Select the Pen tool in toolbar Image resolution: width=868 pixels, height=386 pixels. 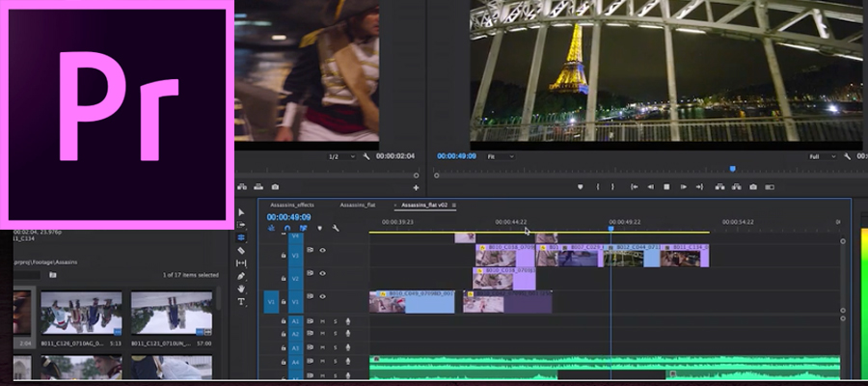point(241,276)
